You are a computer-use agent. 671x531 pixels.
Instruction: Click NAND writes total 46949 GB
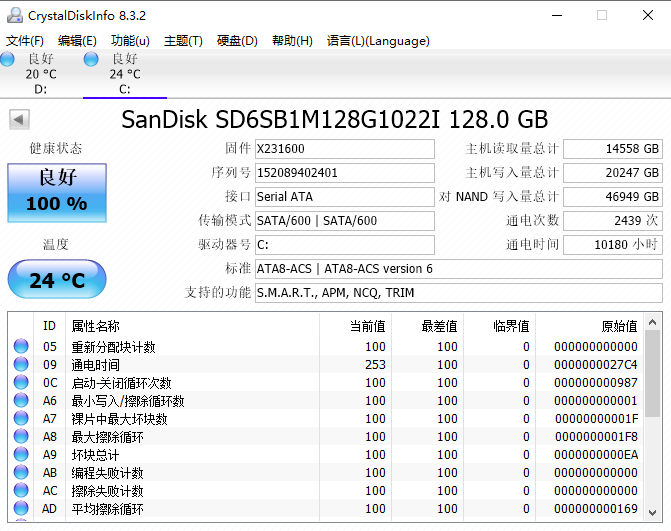tap(613, 196)
